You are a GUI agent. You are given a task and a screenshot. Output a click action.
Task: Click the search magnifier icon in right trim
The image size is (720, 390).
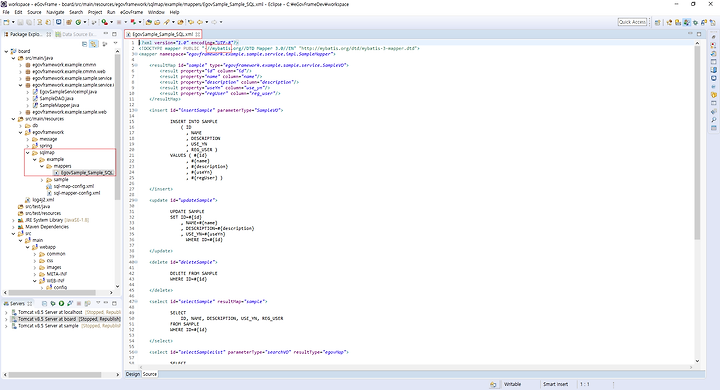714,120
